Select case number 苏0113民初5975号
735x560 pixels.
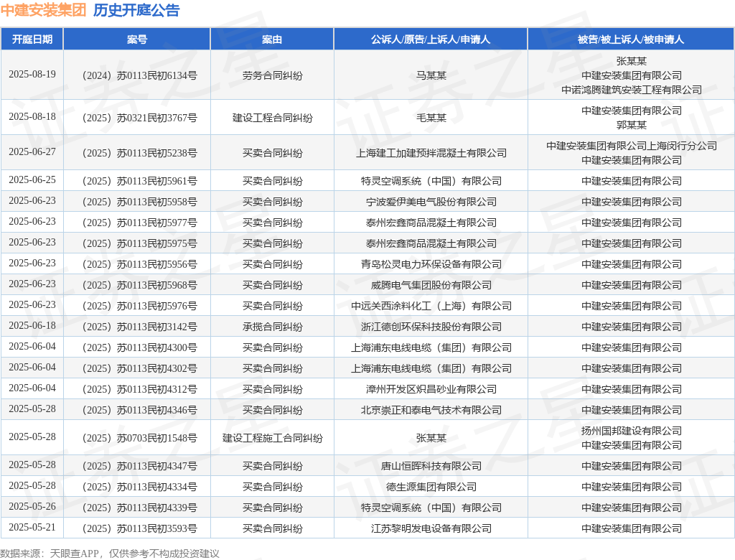point(140,243)
